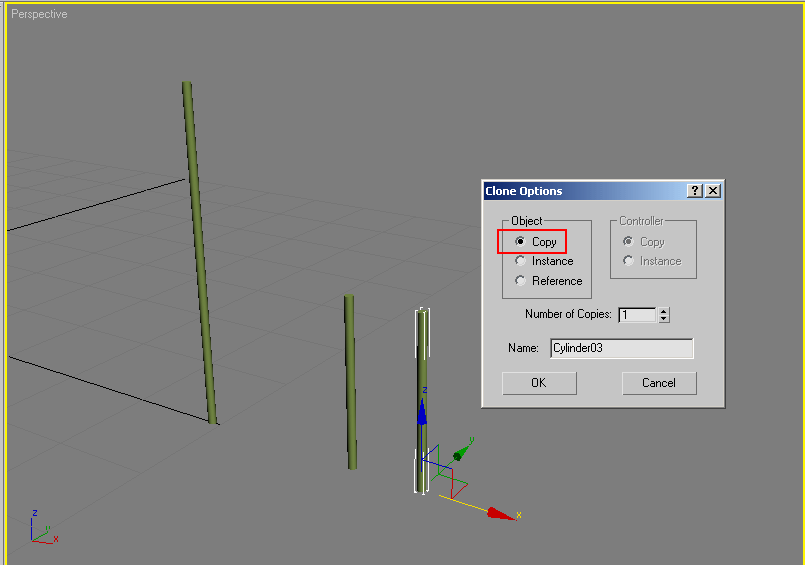Increase Number of Copies with up spinner
805x565 pixels.
pyautogui.click(x=664, y=311)
